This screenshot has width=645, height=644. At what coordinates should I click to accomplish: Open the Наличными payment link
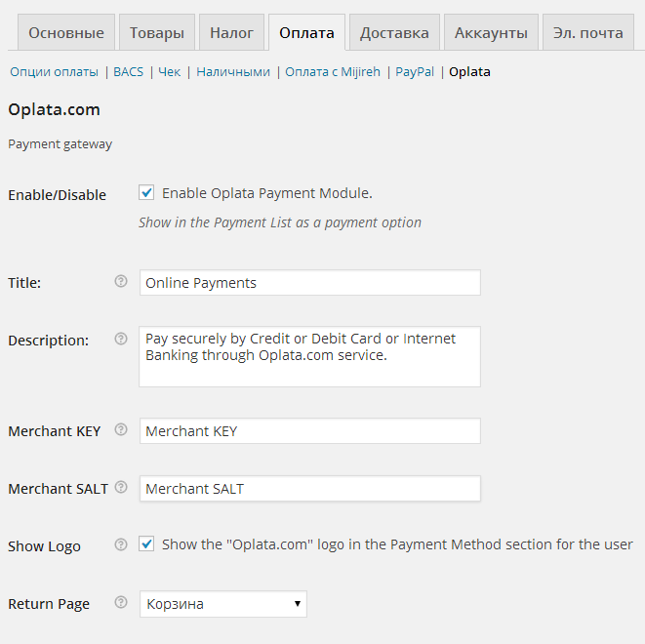233,72
